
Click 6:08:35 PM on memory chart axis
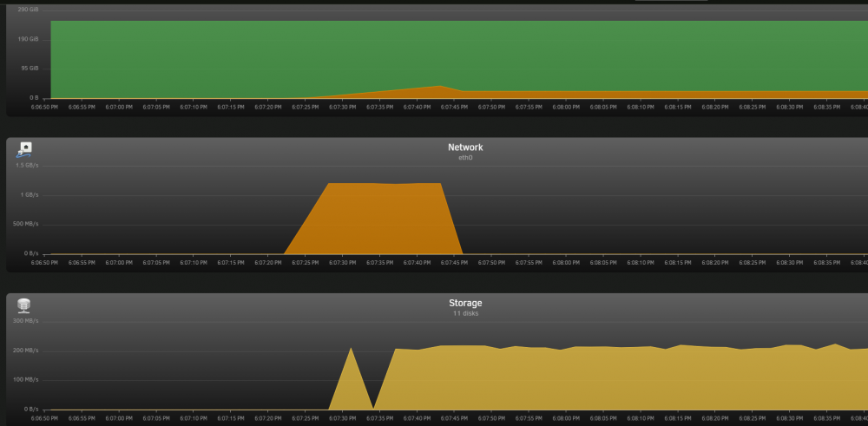click(x=826, y=108)
